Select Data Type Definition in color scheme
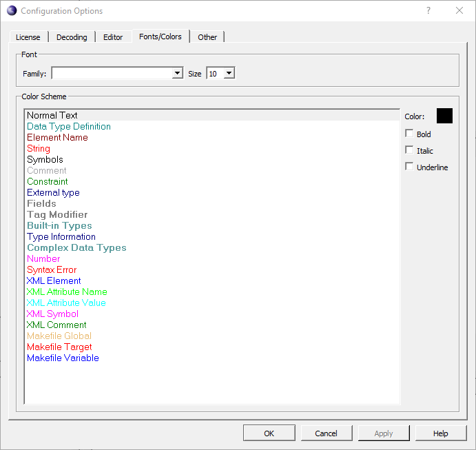476x450 pixels. coord(69,127)
